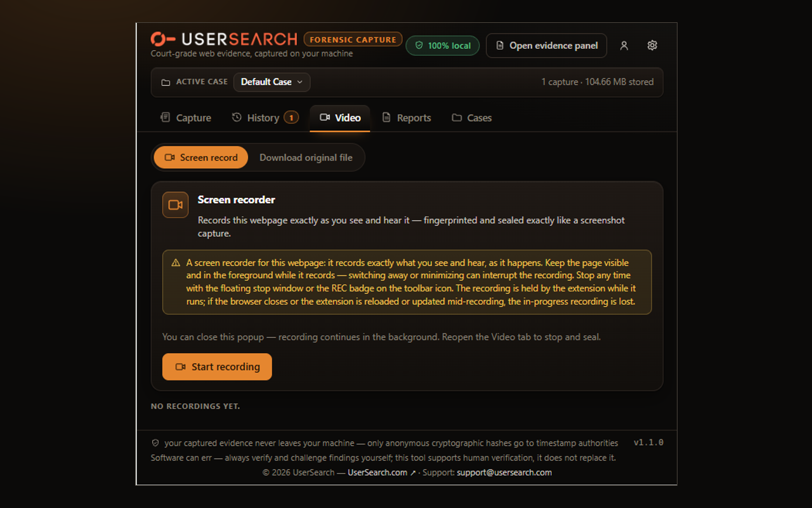Click the 'NO RECORDINGS YET.' text

195,406
